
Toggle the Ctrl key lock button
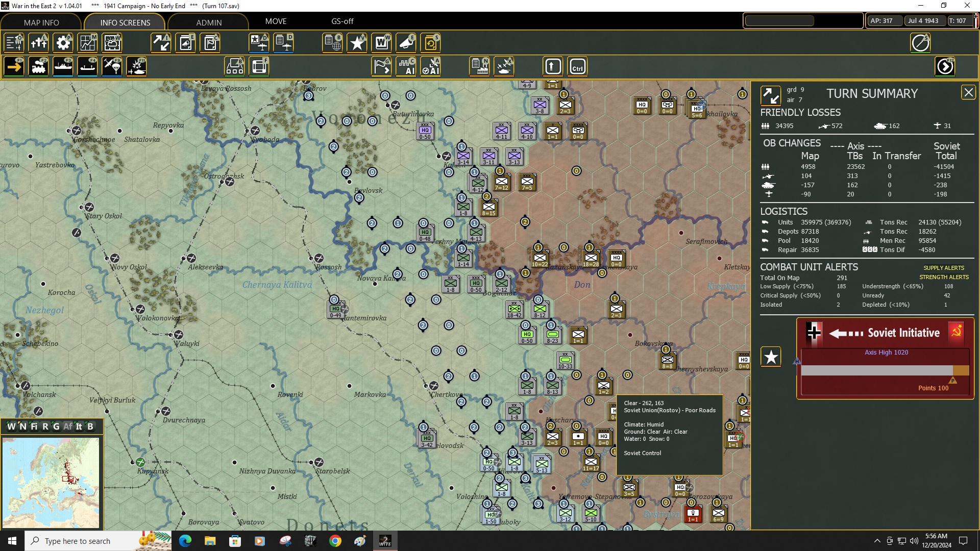577,67
